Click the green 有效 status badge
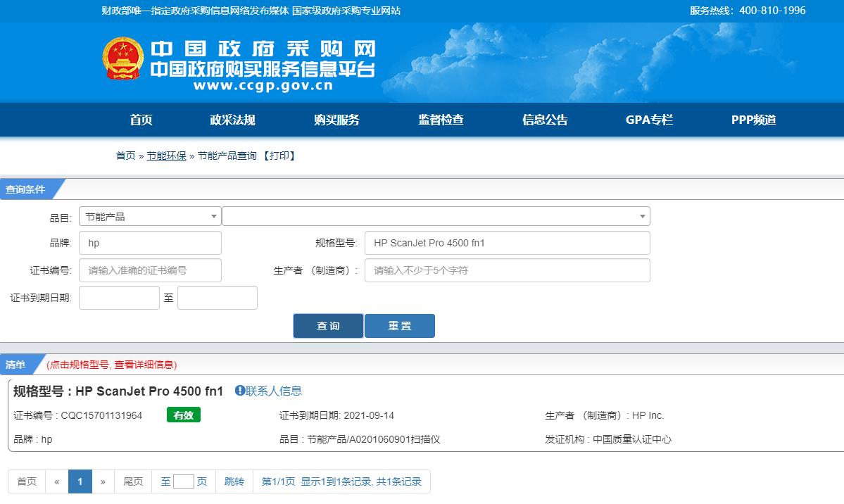This screenshot has width=844, height=504. click(x=184, y=415)
